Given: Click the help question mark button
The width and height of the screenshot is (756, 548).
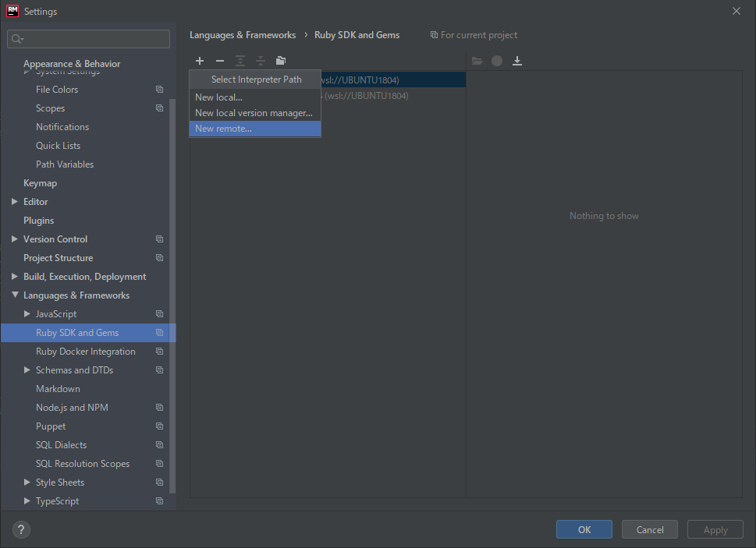Looking at the screenshot, I should click(21, 530).
